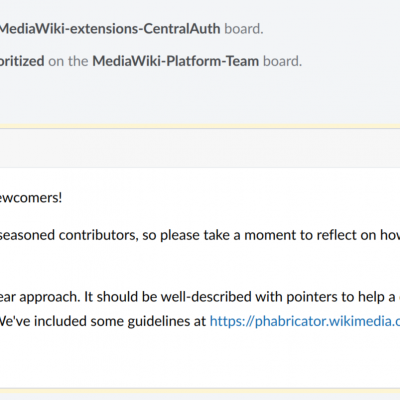Click the yellow highlight border below the comment

[200, 390]
